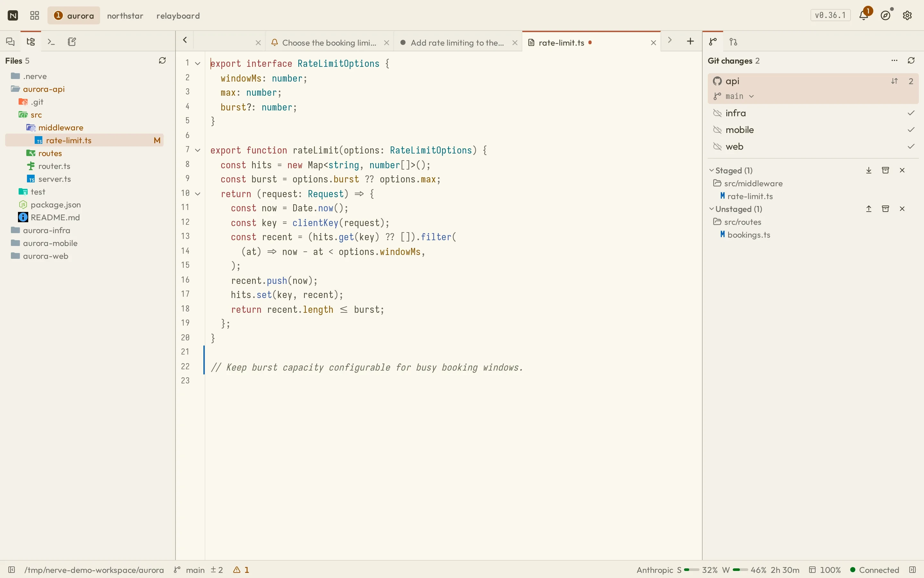Image resolution: width=924 pixels, height=578 pixels.
Task: Open the Add rate limiting tab
Action: point(457,42)
